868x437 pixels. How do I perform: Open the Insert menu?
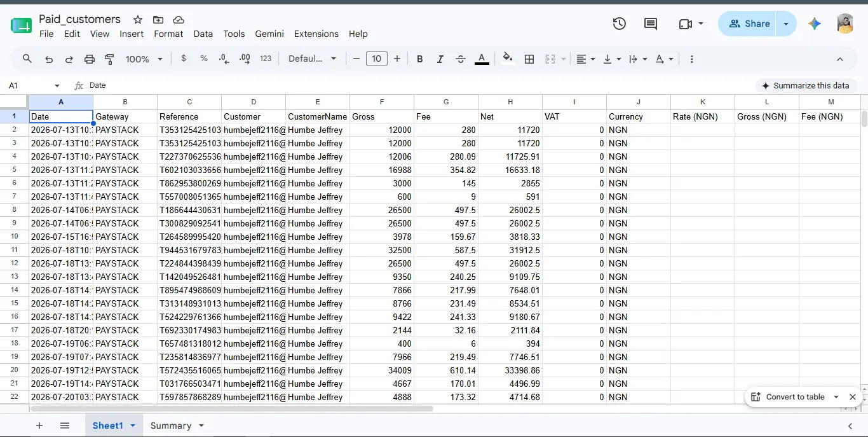click(x=132, y=34)
